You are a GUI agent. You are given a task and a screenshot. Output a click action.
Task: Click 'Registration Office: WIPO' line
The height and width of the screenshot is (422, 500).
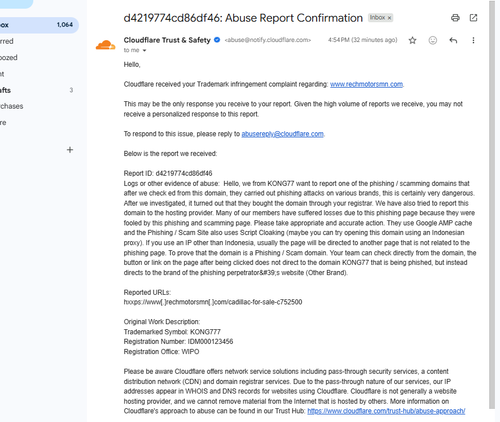coord(161,352)
